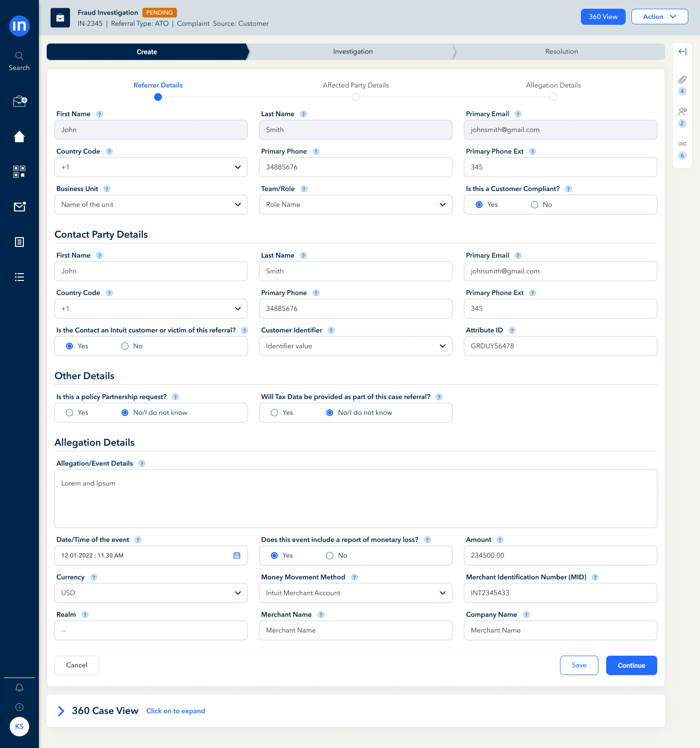Viewport: 700px width, 748px height.
Task: Select No for Customer Compliant question
Action: [535, 205]
